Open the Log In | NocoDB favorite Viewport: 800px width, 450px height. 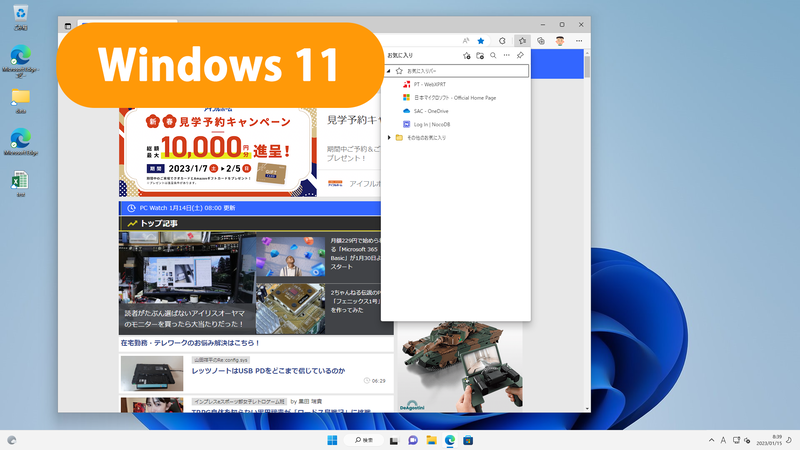tap(427, 124)
